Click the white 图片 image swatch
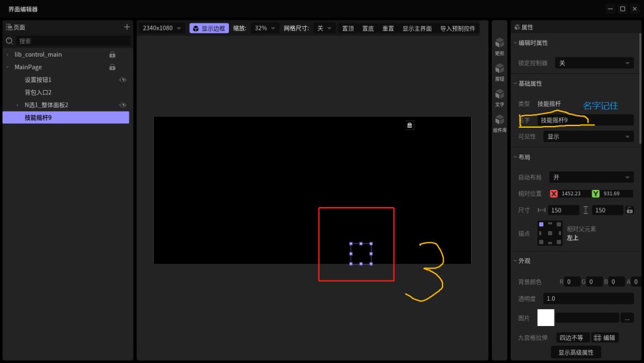The height and width of the screenshot is (363, 644). click(x=546, y=318)
